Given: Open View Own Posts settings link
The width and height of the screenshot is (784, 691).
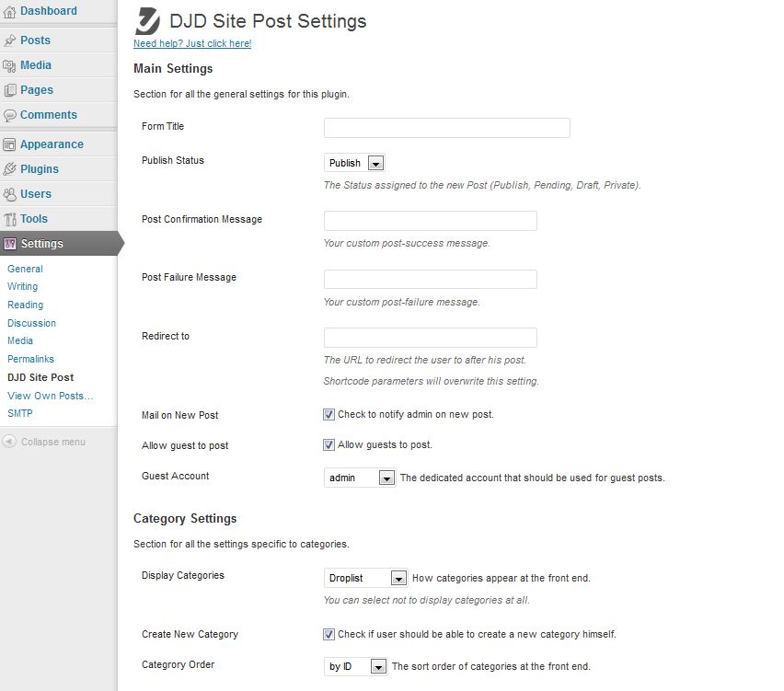Looking at the screenshot, I should tap(50, 396).
